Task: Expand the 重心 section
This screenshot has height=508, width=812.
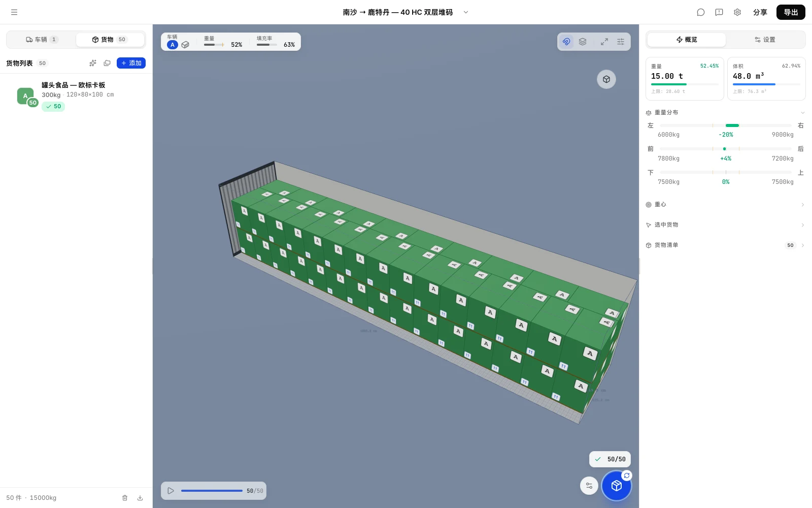Action: click(725, 205)
